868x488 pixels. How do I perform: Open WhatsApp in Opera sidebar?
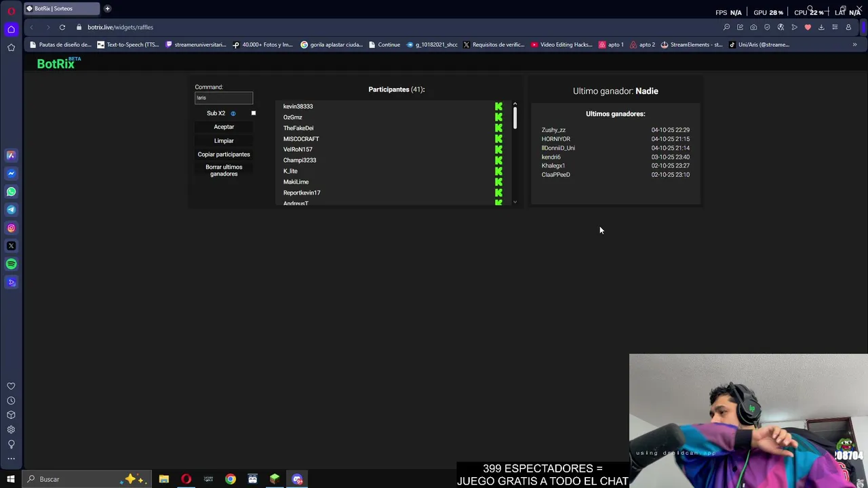click(x=11, y=192)
